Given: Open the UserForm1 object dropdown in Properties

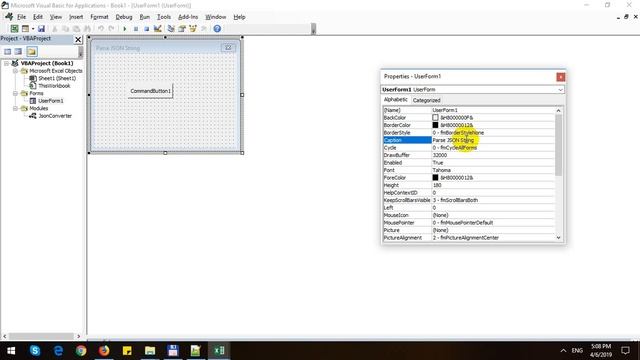Looking at the screenshot, I should (560, 89).
